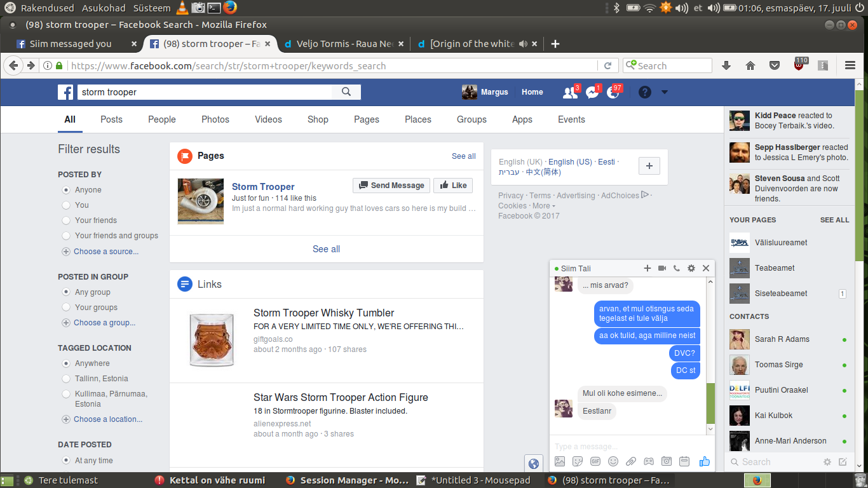Open Firefox downloads arrow
This screenshot has height=488, width=868.
tap(726, 65)
